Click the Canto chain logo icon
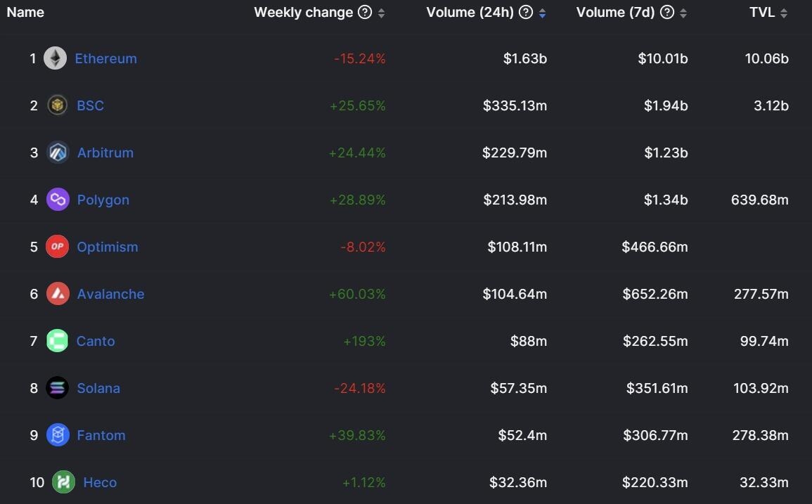812x504 pixels. pyautogui.click(x=57, y=341)
